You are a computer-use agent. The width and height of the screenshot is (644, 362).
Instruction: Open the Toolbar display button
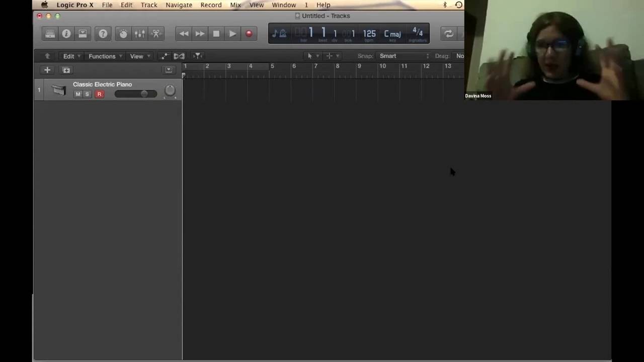[x=83, y=34]
